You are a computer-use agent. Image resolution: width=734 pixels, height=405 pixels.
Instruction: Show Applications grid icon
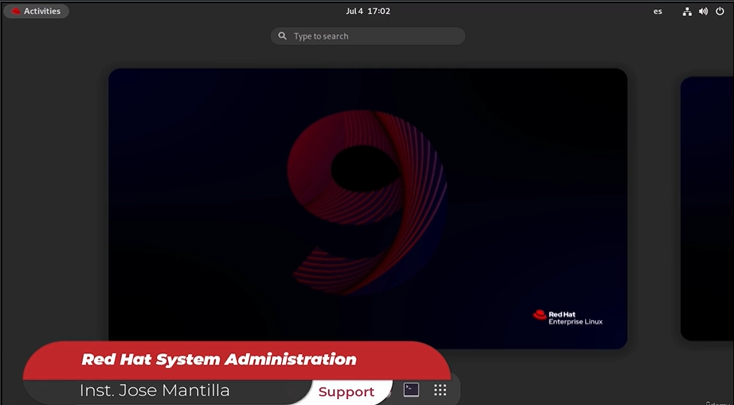(440, 390)
